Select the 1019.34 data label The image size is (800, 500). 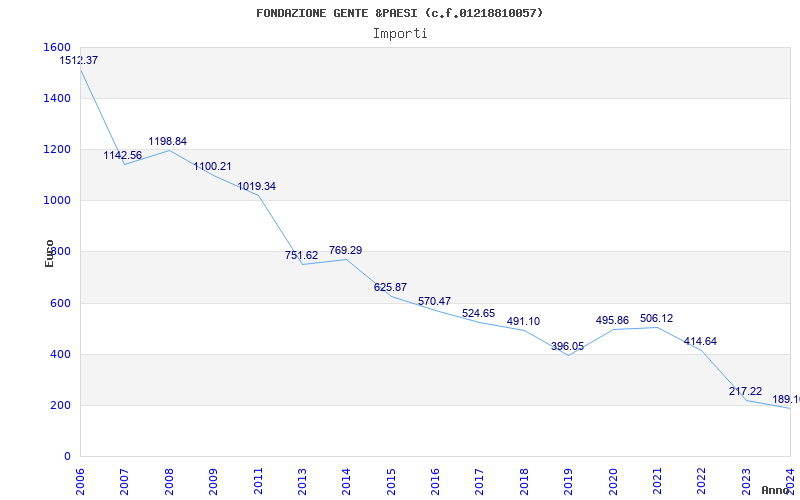[x=256, y=187]
